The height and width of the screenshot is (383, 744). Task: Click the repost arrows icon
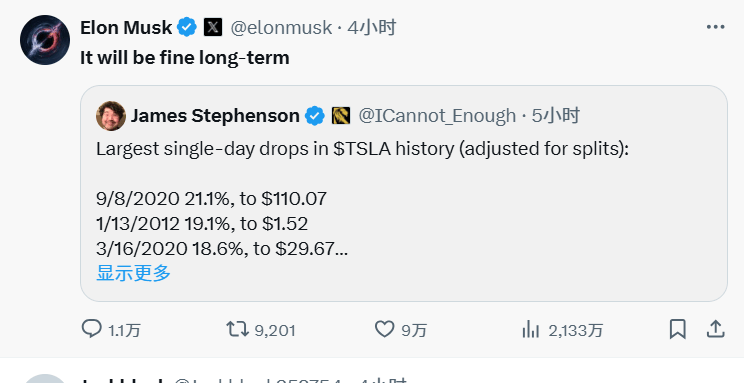pos(237,329)
